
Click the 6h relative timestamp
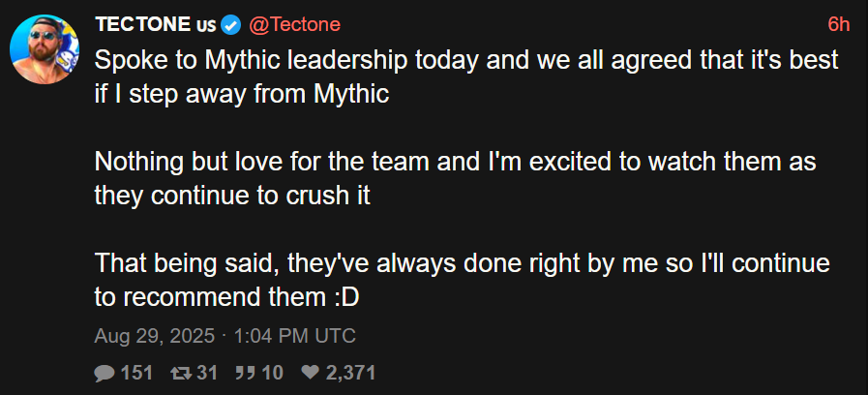(838, 25)
